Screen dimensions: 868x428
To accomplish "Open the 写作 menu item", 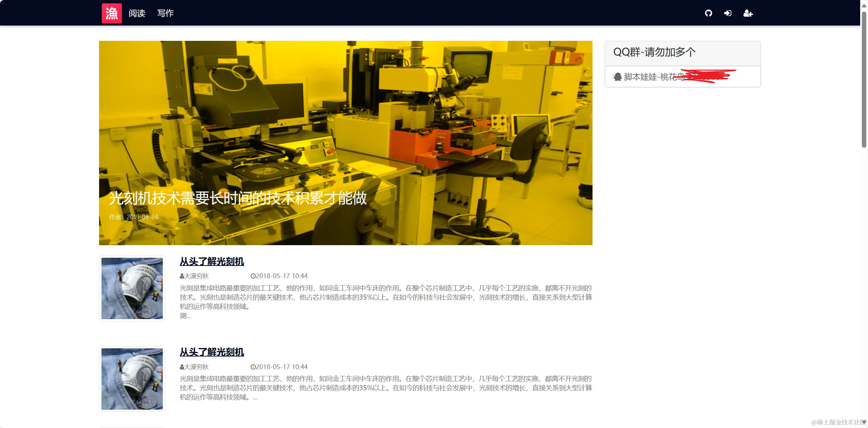I will point(165,13).
